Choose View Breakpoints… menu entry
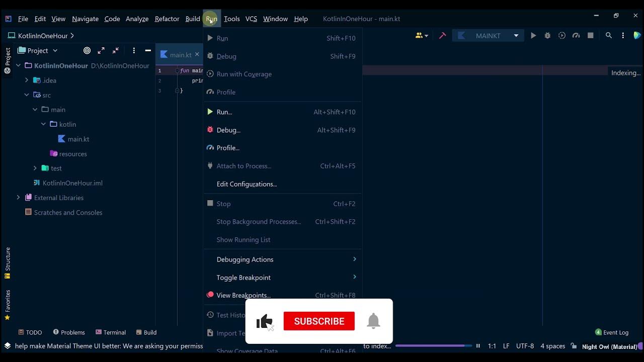The height and width of the screenshot is (362, 644). 283,295
